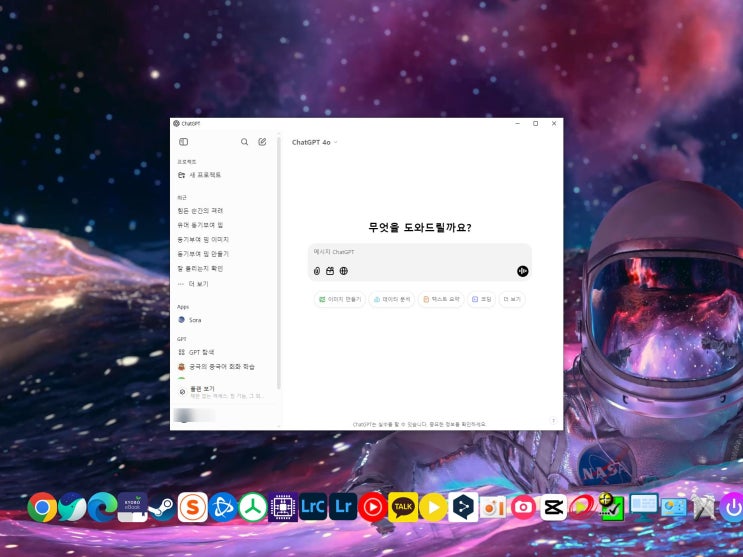Start voice mode with the black waveform button
This screenshot has height=557, width=743.
point(523,271)
